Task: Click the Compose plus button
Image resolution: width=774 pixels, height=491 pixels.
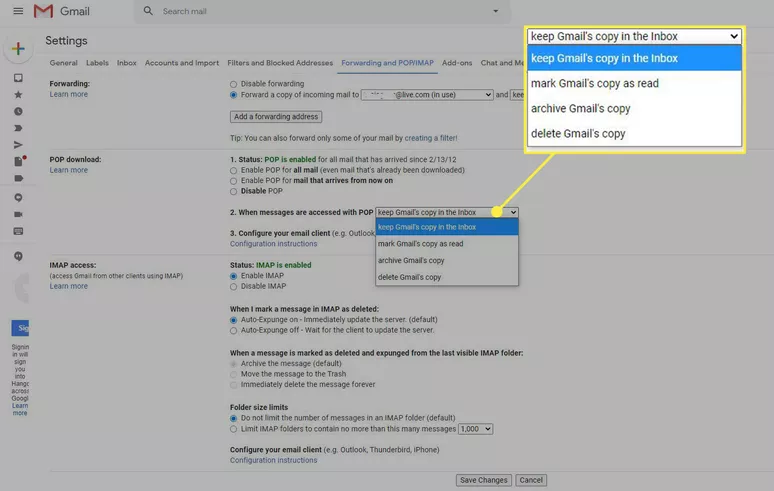Action: [18, 48]
